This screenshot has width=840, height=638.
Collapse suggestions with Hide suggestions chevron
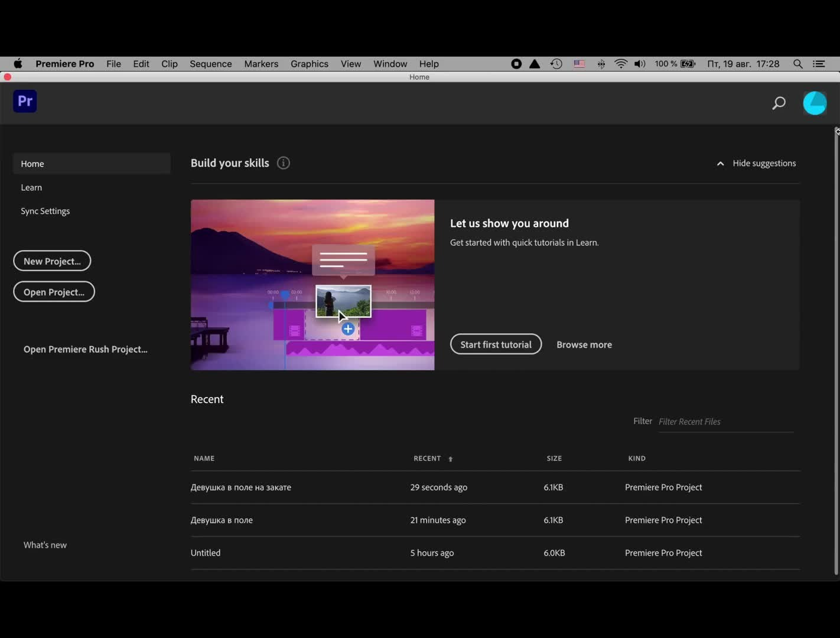pyautogui.click(x=720, y=164)
